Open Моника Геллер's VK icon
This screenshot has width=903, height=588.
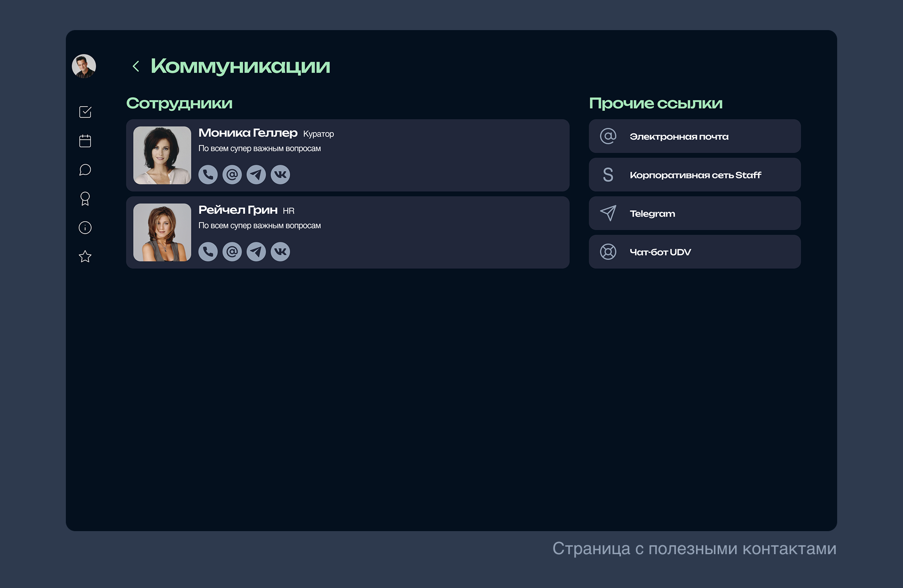coord(280,174)
